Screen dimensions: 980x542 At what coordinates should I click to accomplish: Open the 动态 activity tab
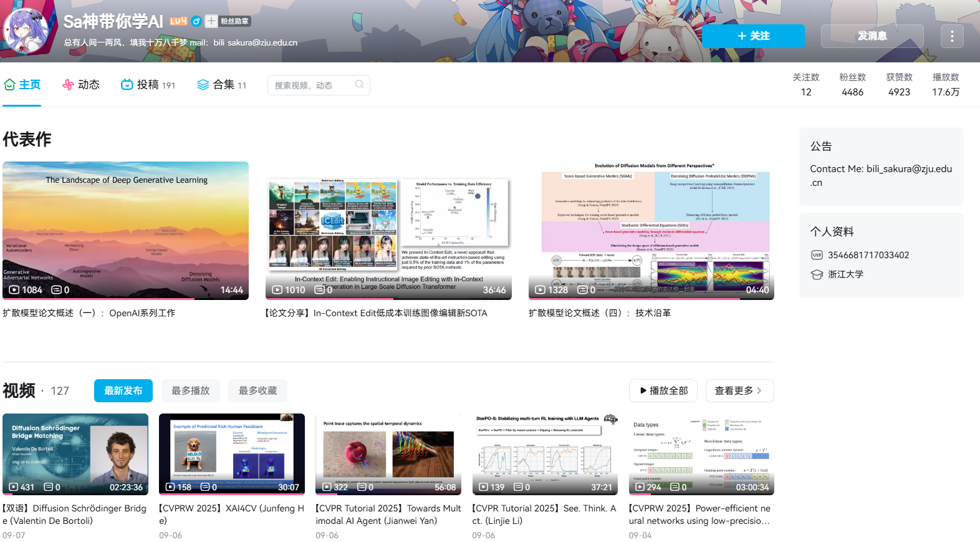(81, 85)
